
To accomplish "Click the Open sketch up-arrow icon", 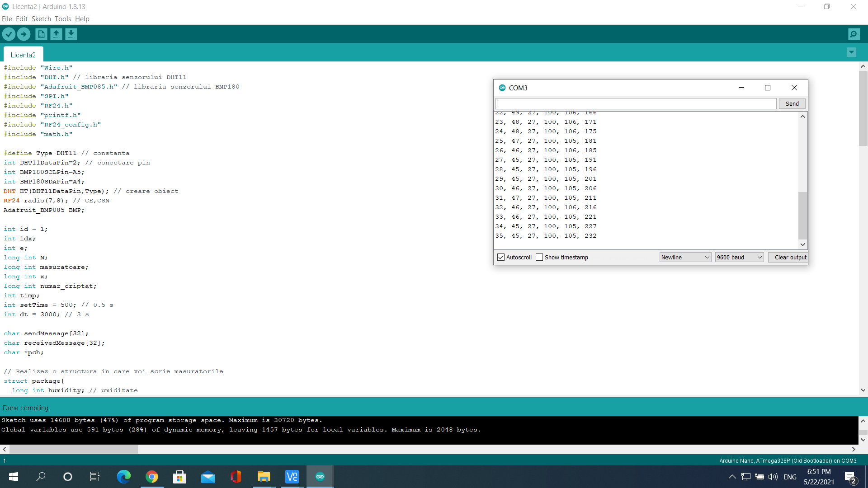I will click(56, 34).
